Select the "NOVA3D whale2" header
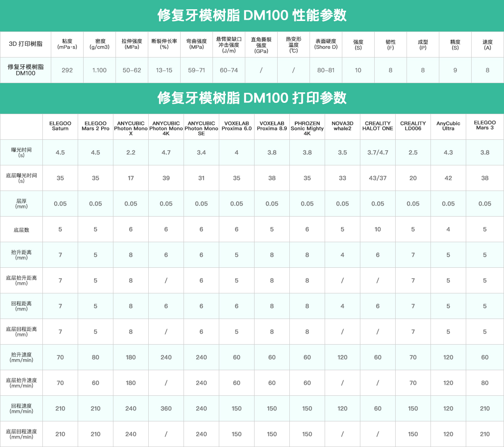The width and height of the screenshot is (504, 447). [342, 126]
